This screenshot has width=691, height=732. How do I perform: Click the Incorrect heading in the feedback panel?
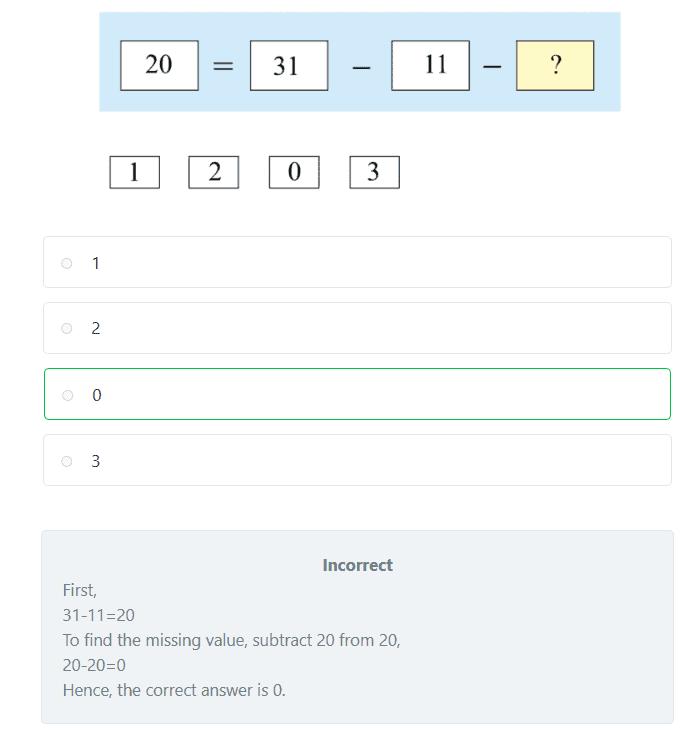point(357,565)
